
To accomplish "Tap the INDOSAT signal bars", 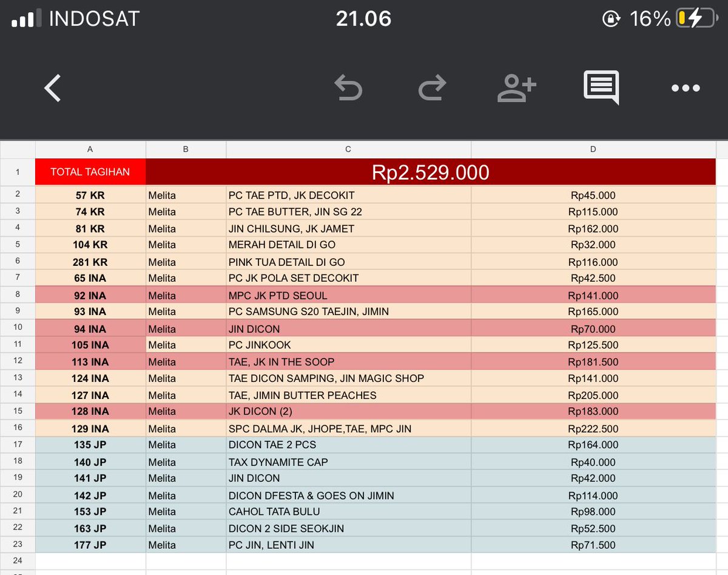I will coord(26,19).
